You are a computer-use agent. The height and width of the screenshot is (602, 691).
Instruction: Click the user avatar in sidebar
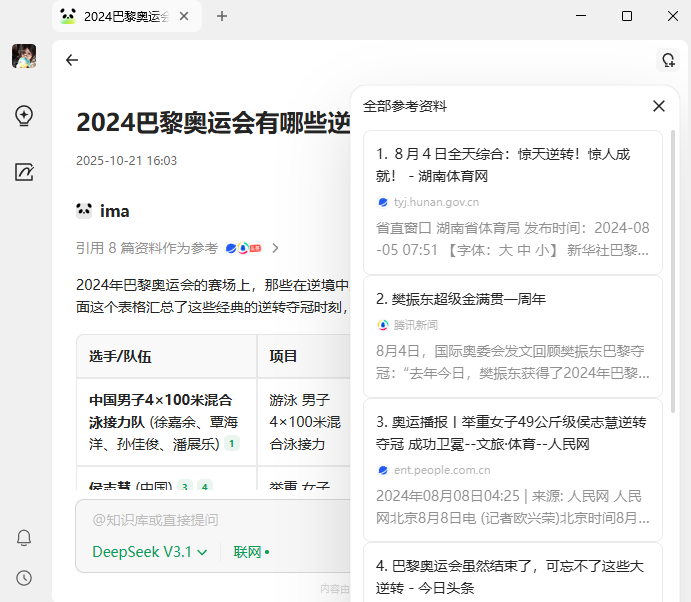(24, 56)
